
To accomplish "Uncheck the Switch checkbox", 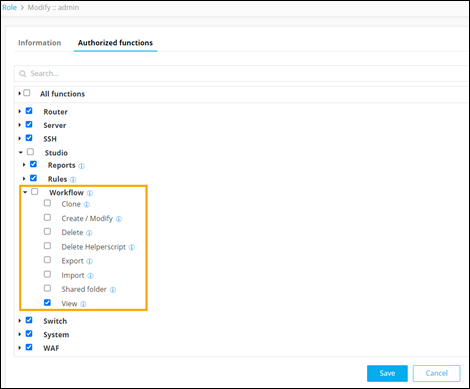I will [x=29, y=320].
